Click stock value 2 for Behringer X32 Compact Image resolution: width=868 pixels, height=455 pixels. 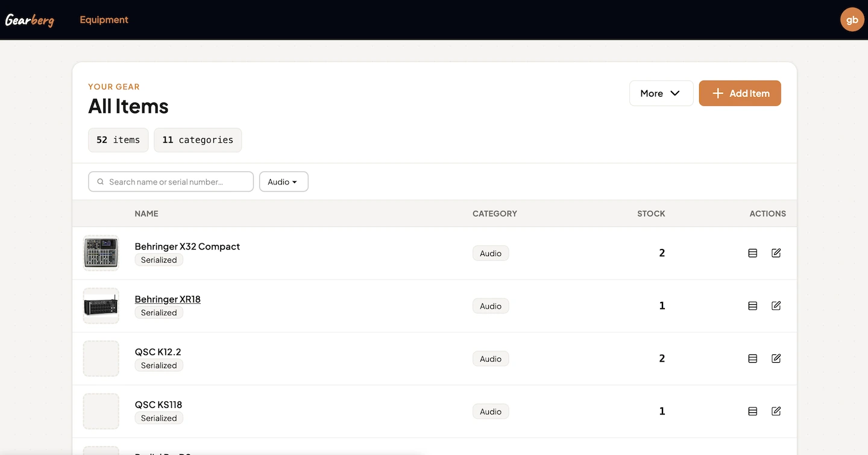click(x=662, y=253)
